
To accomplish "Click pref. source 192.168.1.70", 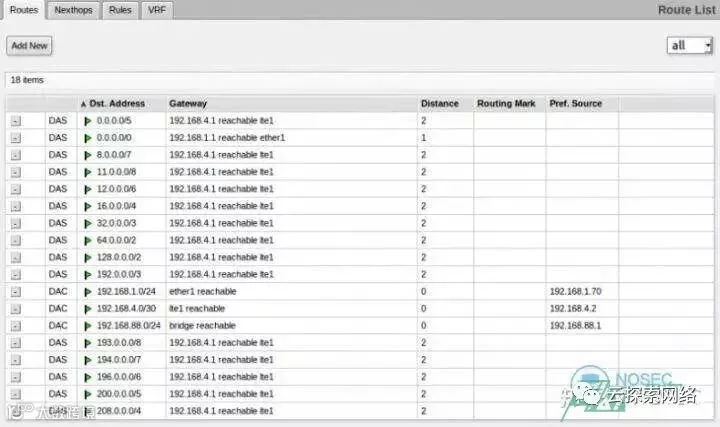I will point(575,292).
